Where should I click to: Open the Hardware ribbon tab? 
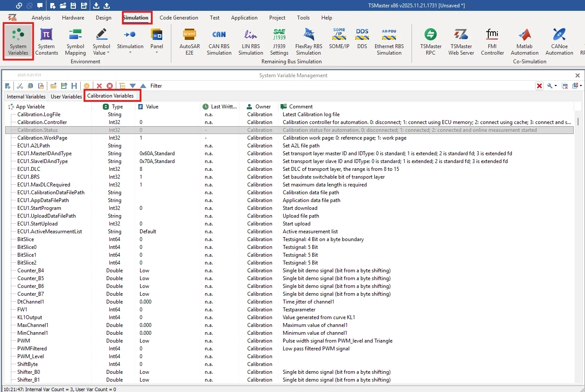click(73, 18)
